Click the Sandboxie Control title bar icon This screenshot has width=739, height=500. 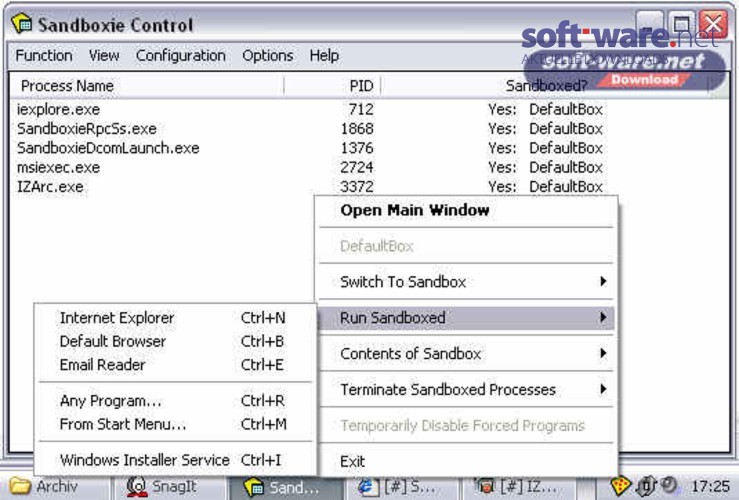pos(22,24)
